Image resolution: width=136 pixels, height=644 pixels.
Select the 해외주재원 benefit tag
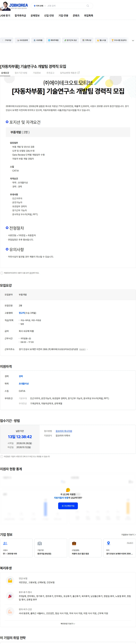(53, 40)
